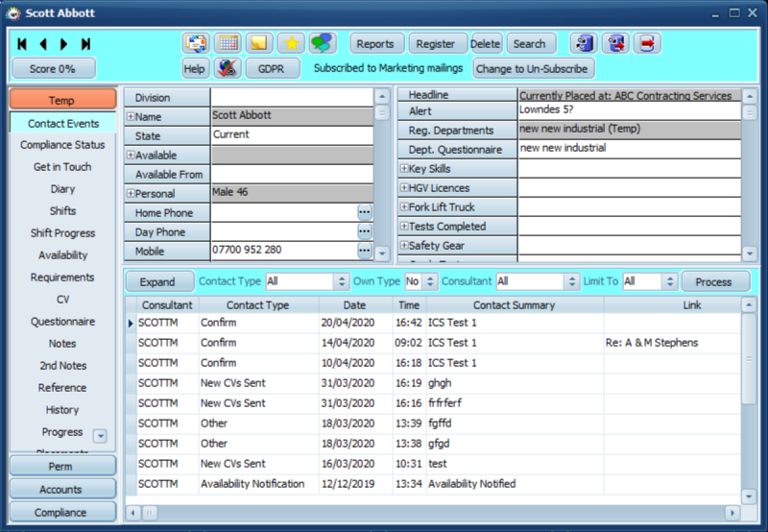
Task: Expand the Fork Lift Truck section
Action: point(404,206)
